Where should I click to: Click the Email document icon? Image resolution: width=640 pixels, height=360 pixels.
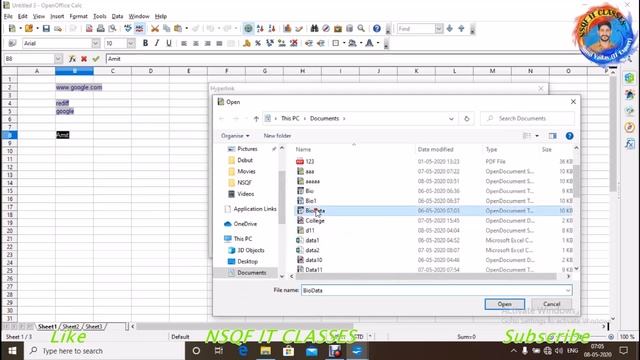(58, 29)
